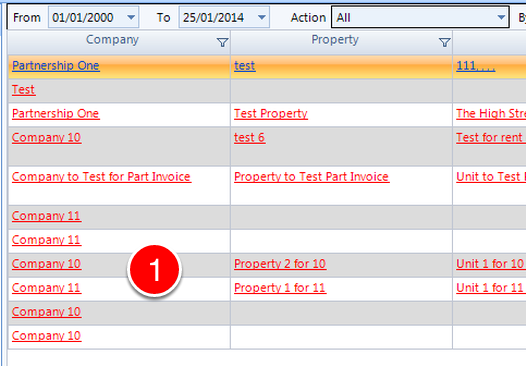Open the Unit to Test link
Viewport: 526px width, 366px height.
click(x=491, y=177)
